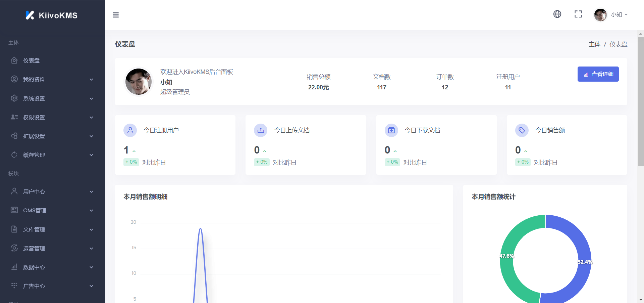Open the 小知 user dropdown

[619, 15]
